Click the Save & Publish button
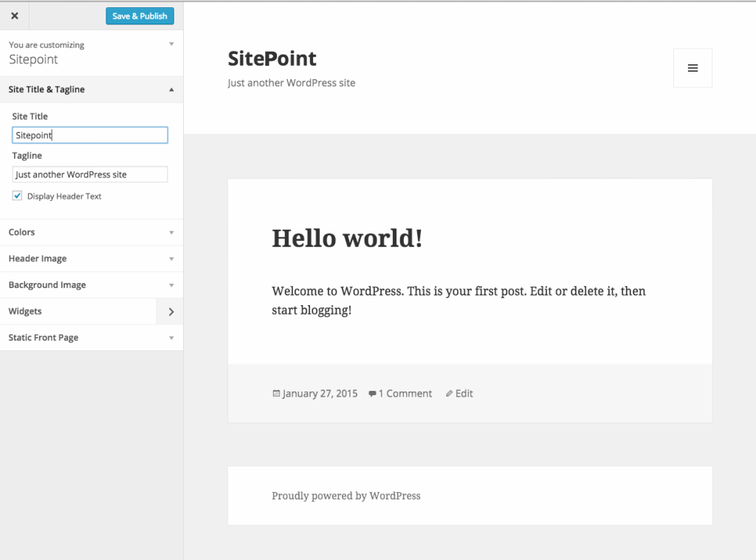 (140, 16)
